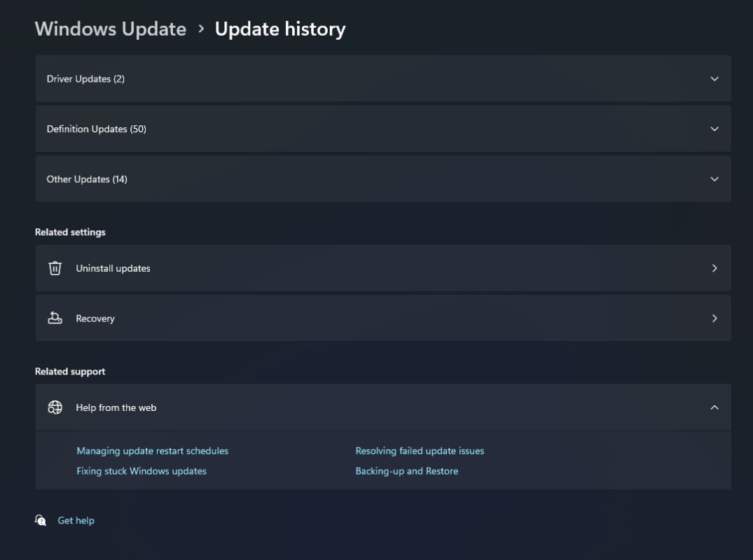Click the Update history page title

click(280, 29)
